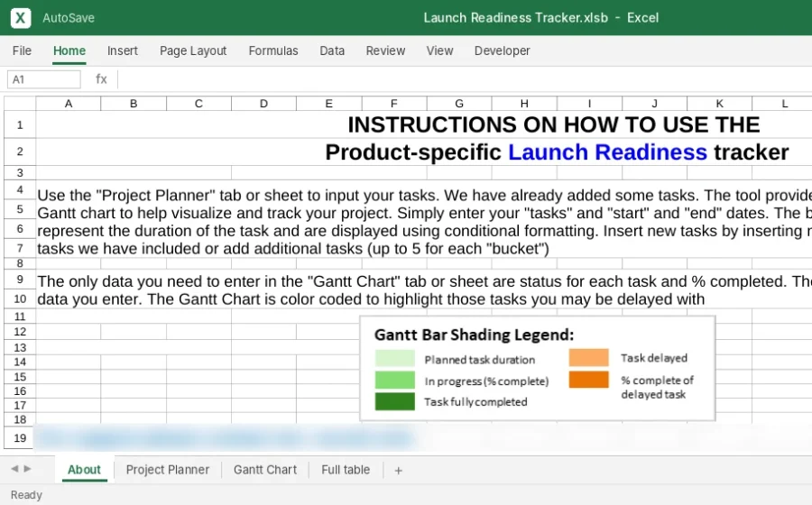Select row 1 header
Image resolution: width=812 pixels, height=505 pixels.
(x=20, y=124)
